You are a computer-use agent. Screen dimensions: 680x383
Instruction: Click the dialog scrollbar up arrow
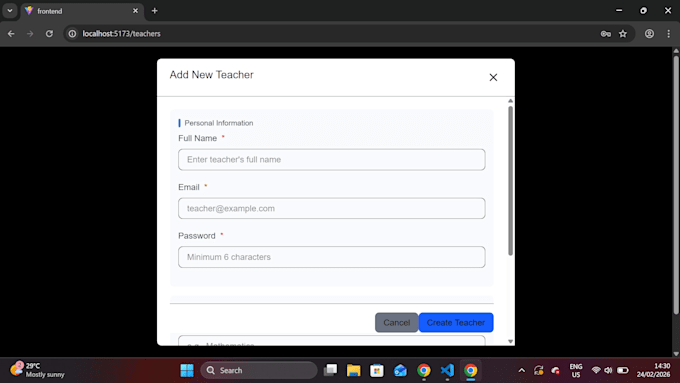(510, 101)
